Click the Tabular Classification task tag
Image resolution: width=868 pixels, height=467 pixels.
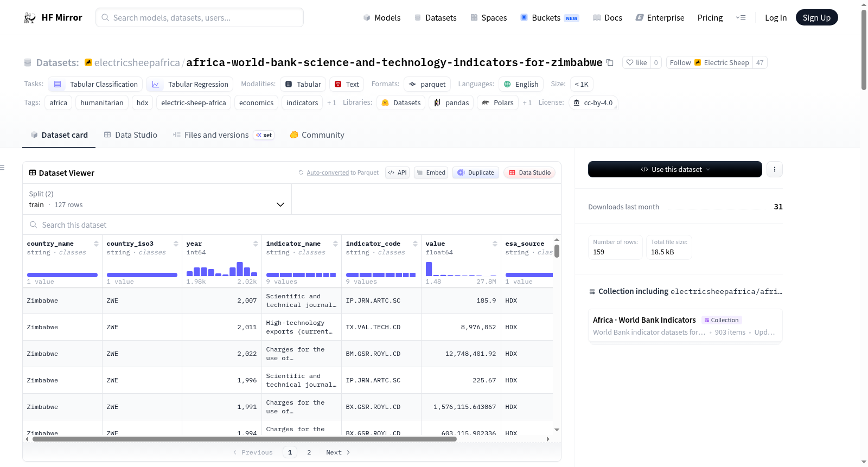[95, 84]
